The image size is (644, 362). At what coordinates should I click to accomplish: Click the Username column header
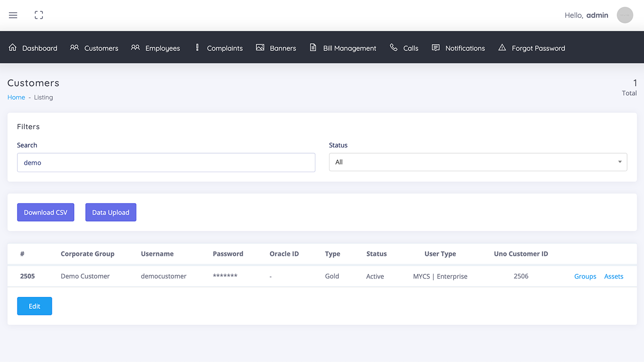click(x=157, y=254)
